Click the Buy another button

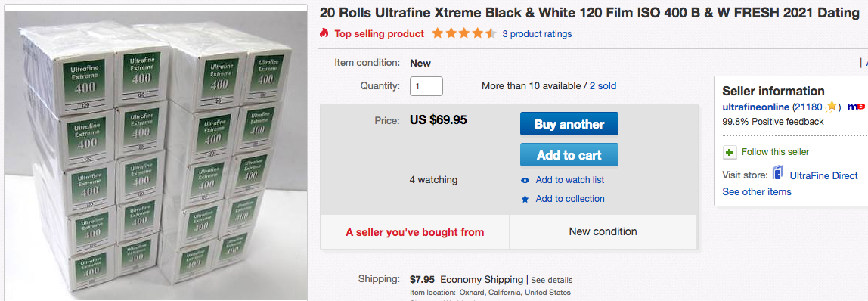point(569,124)
